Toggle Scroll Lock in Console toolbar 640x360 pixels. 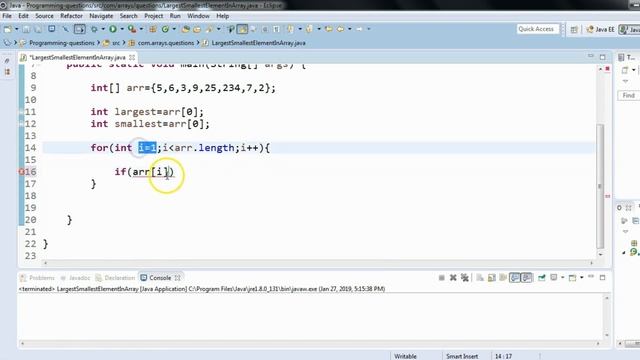(491, 278)
